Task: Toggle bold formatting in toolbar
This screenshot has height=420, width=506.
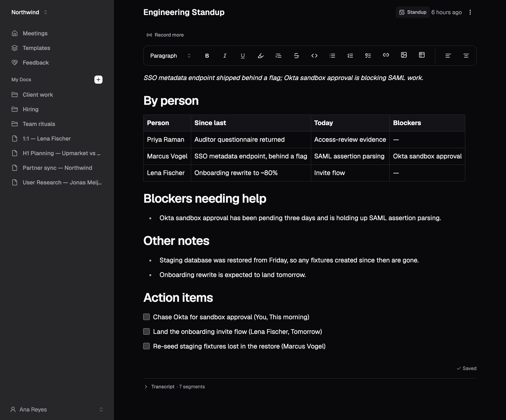Action: tap(207, 56)
